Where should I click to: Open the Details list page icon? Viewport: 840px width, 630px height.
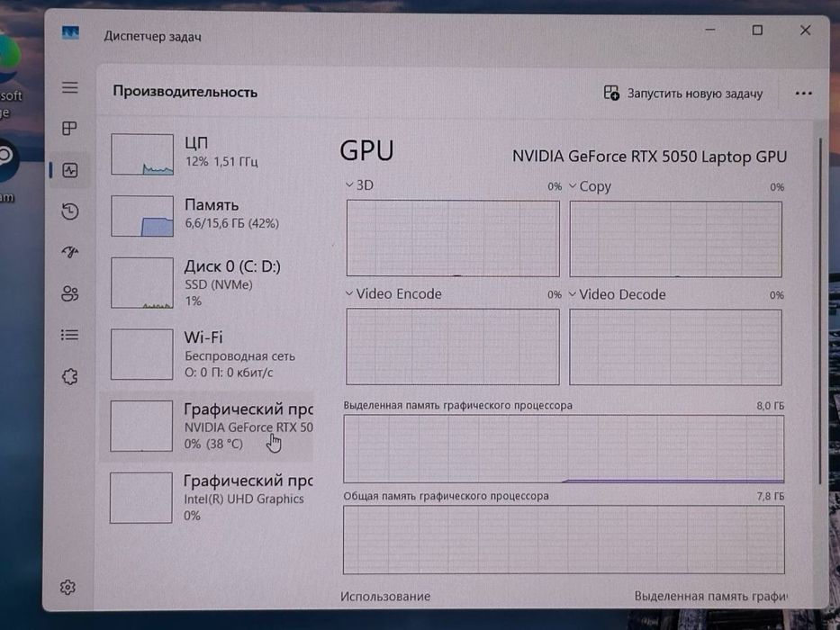[x=69, y=336]
